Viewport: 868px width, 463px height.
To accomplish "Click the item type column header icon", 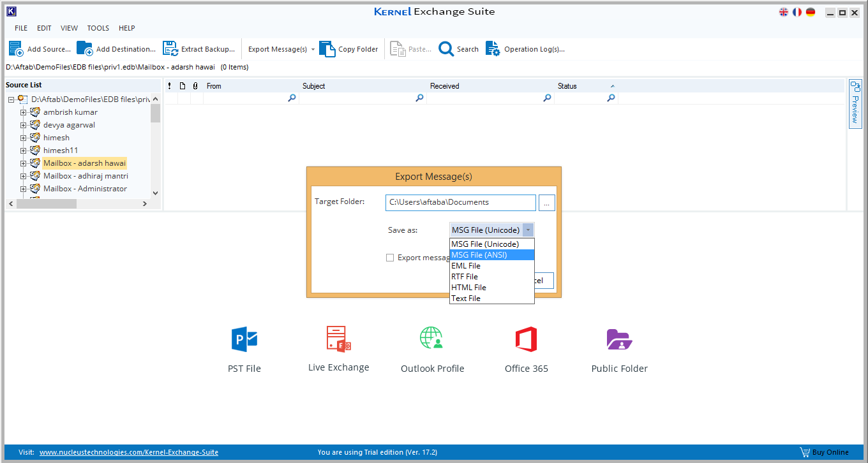I will [x=183, y=86].
